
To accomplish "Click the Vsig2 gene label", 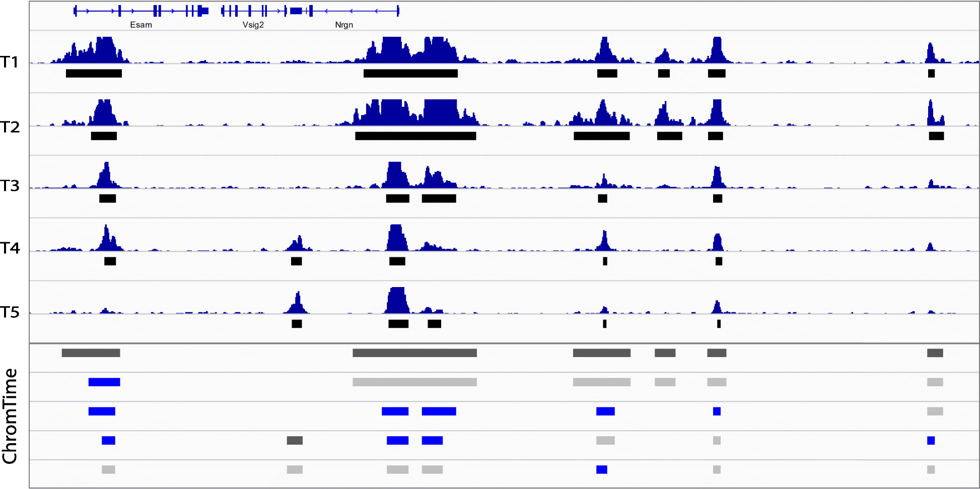I will 253,25.
